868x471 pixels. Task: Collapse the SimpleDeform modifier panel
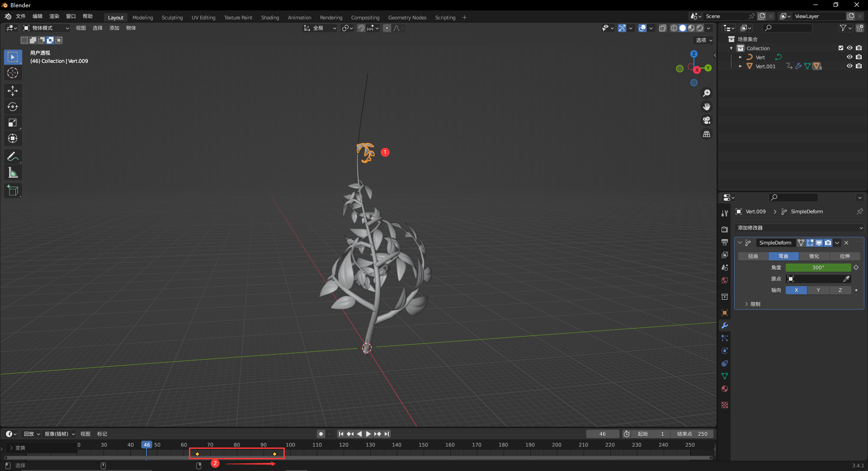click(740, 243)
